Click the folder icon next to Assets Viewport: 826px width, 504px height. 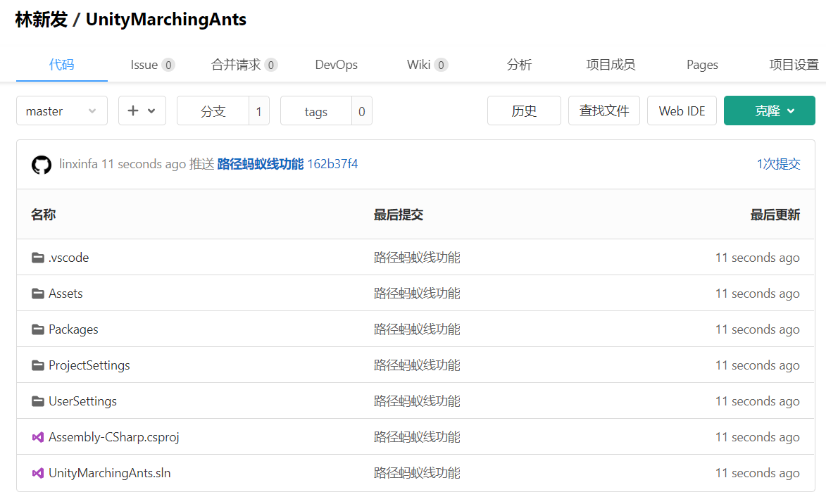tap(38, 294)
